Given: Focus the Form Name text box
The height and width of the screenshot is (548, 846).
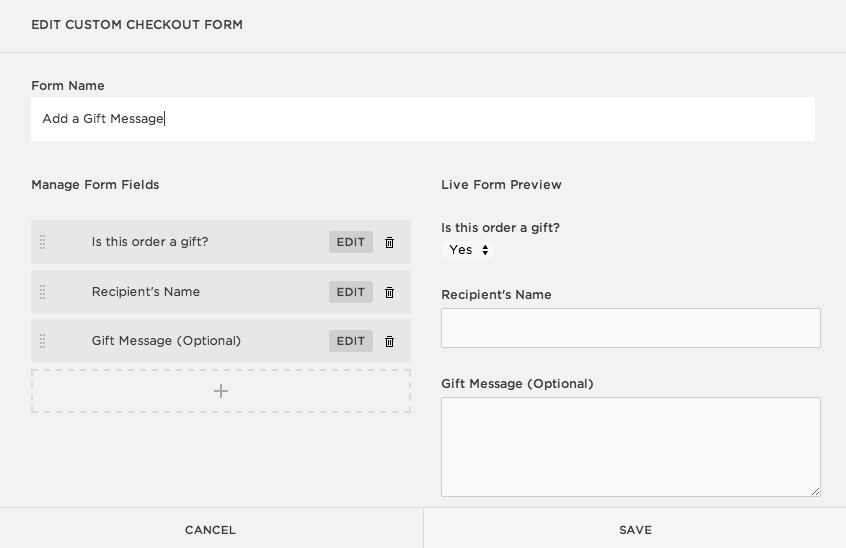Looking at the screenshot, I should point(422,119).
